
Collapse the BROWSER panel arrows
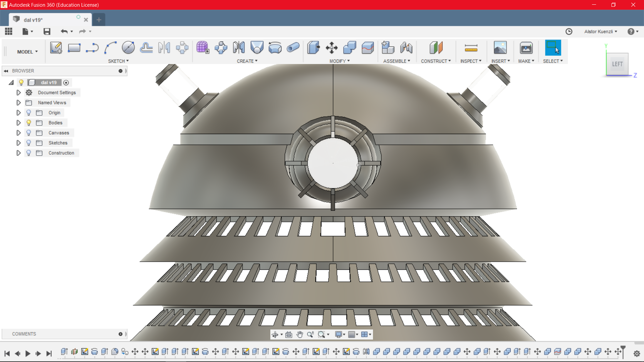(6, 71)
